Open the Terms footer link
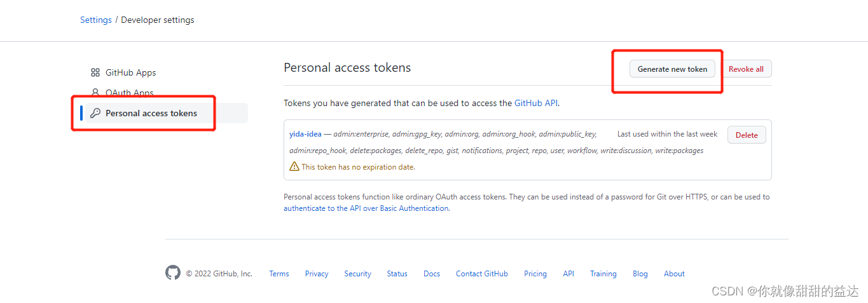The height and width of the screenshot is (303, 868). (279, 274)
